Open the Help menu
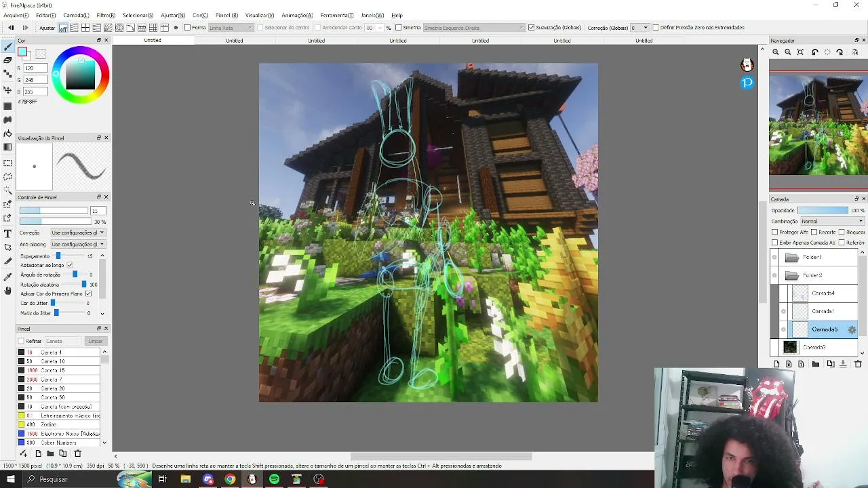868x488 pixels. pos(397,15)
